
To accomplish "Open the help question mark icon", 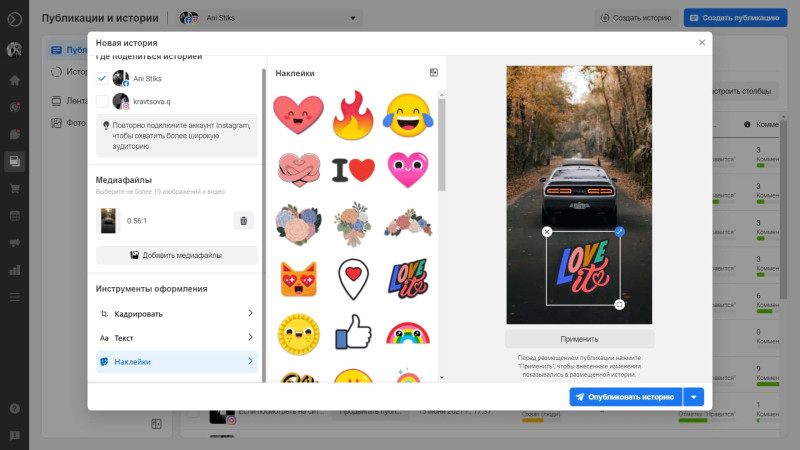I will [15, 408].
